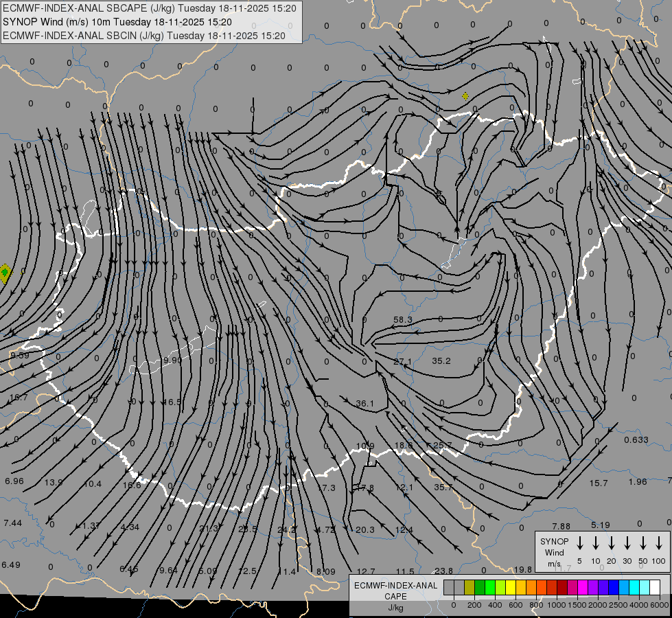Click the 18.6 value on the southern border

(x=404, y=445)
